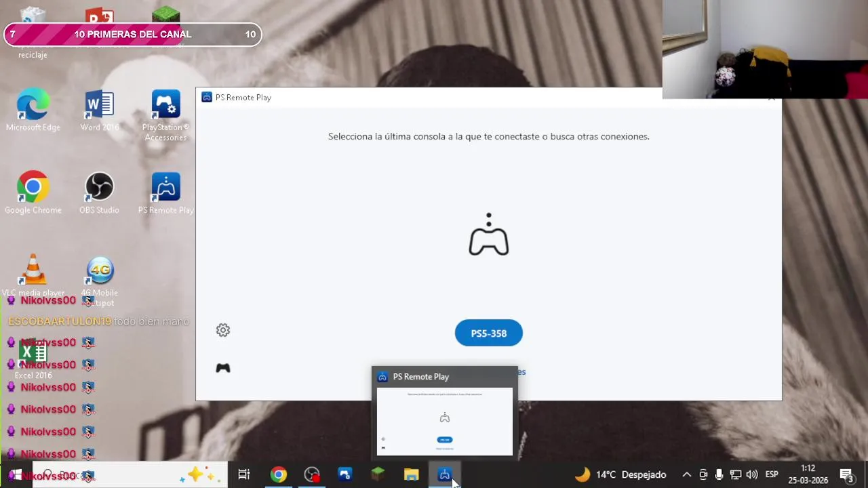
Task: Open Microsoft Edge desktop shortcut
Action: 33,111
